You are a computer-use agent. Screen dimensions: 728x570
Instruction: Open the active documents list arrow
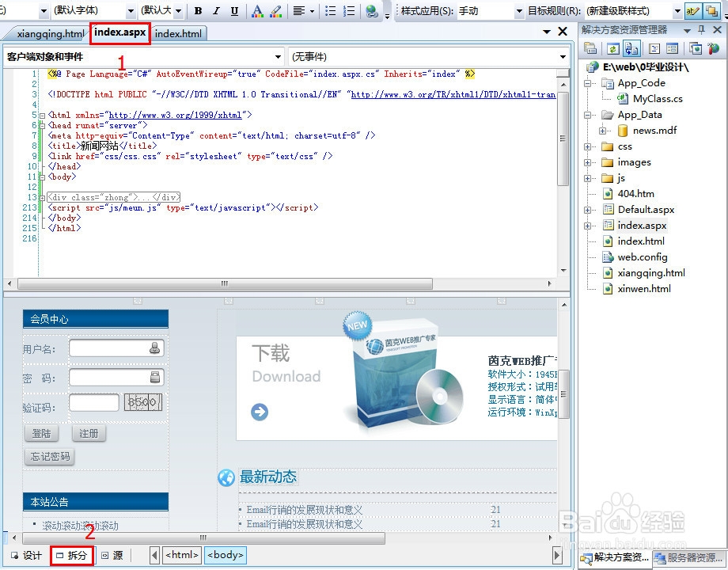click(547, 32)
